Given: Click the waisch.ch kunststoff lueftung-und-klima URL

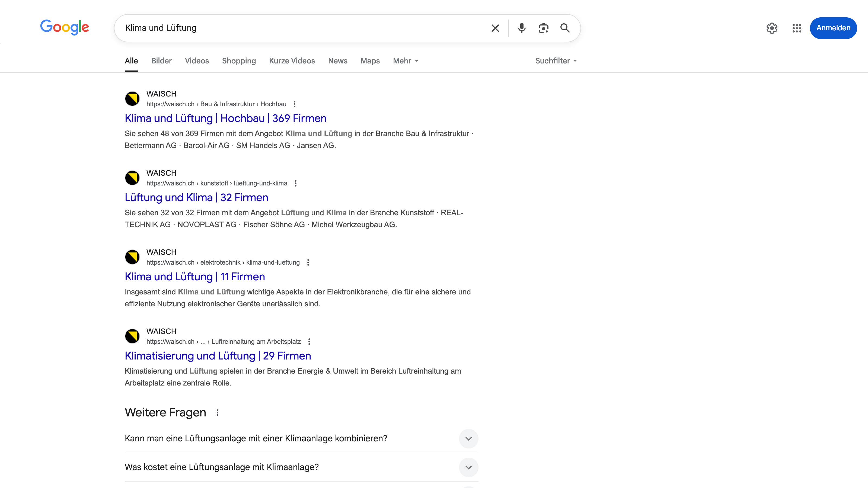Looking at the screenshot, I should 217,183.
